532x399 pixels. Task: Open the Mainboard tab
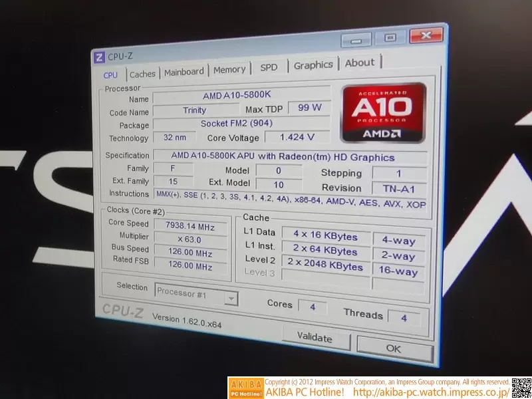point(184,71)
